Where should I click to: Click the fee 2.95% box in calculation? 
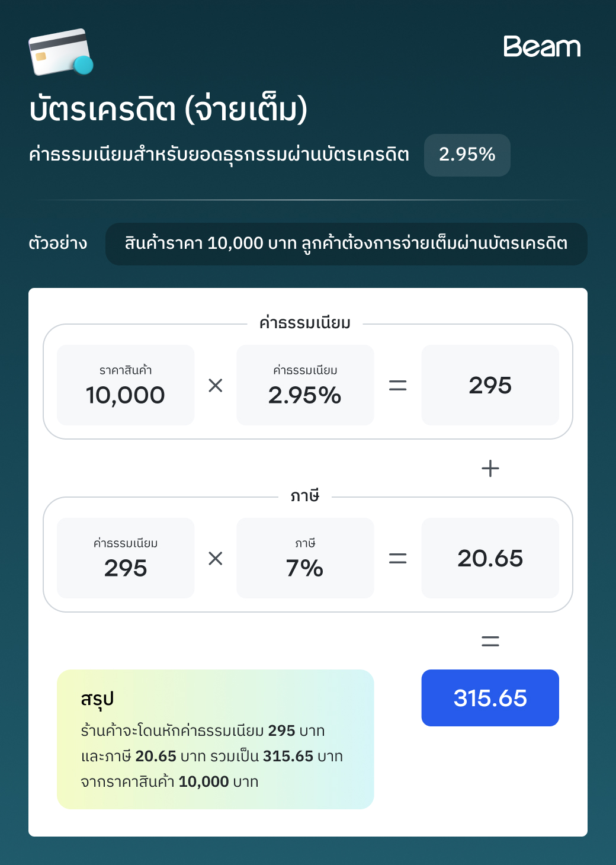point(305,385)
